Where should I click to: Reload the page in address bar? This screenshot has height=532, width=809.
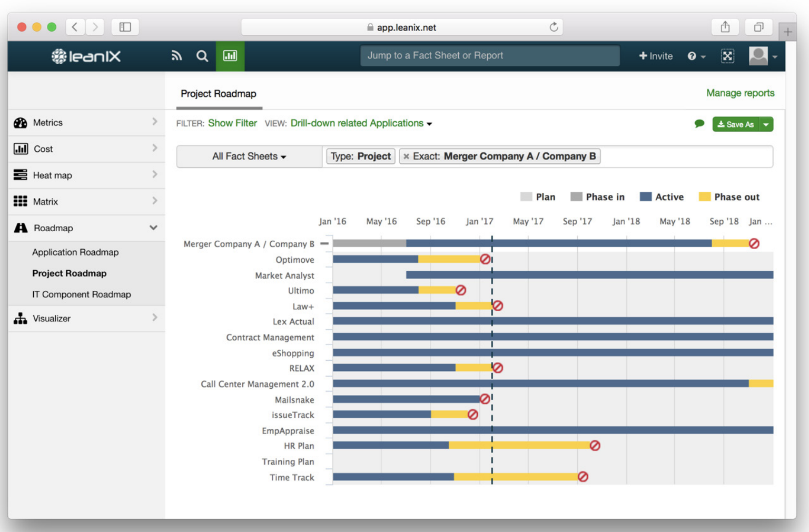tap(554, 27)
